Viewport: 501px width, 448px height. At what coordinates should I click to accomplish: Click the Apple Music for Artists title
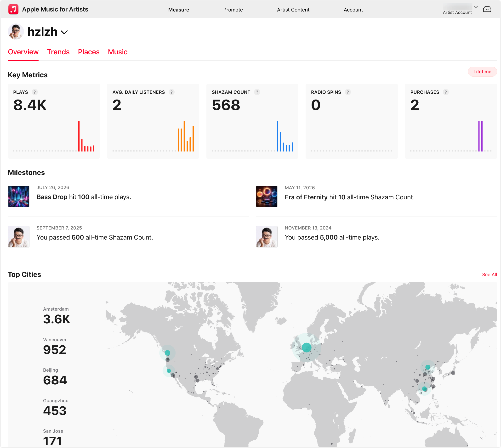pos(55,9)
